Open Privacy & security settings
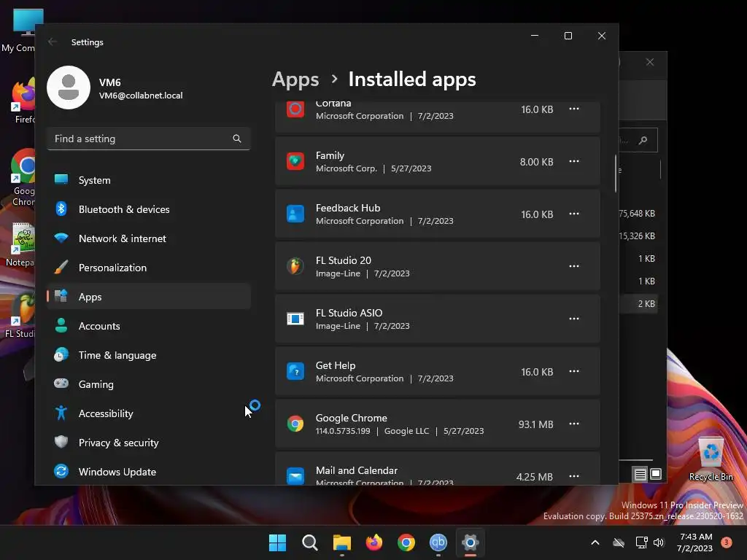 click(149, 443)
